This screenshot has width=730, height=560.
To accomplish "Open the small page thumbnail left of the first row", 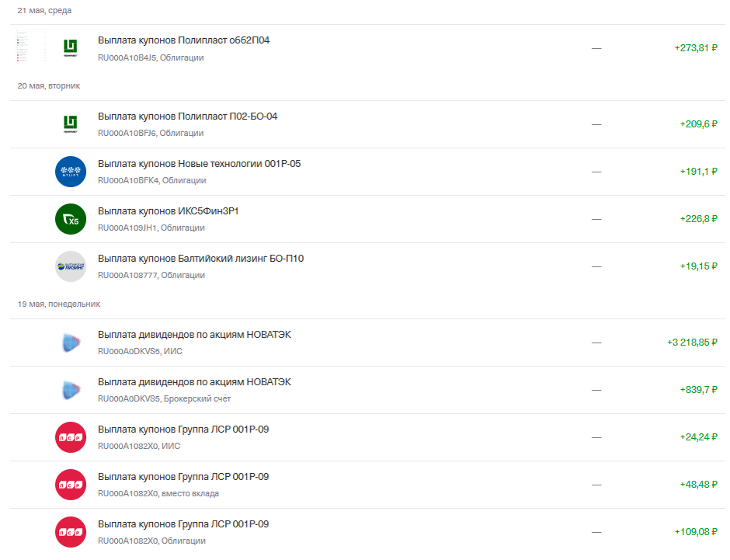I will pos(22,47).
